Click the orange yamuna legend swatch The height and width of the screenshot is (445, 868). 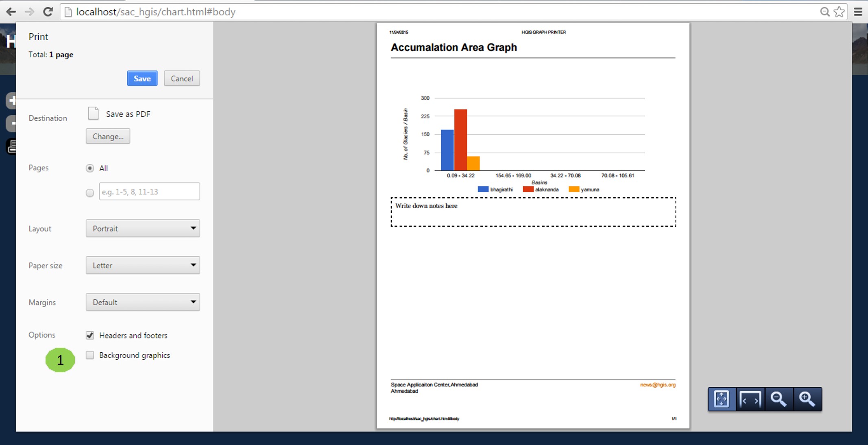tap(574, 189)
